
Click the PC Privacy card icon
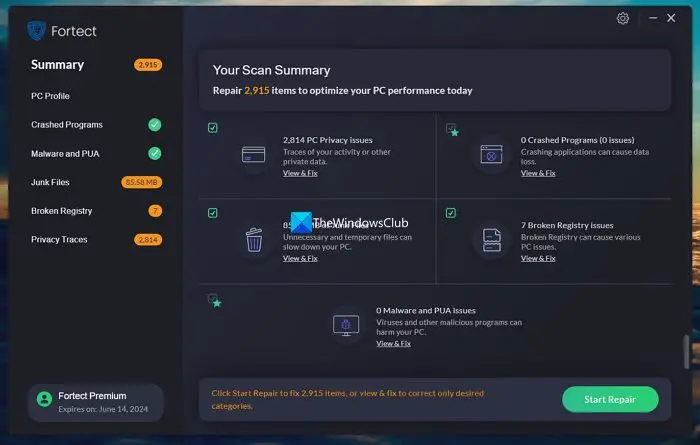253,155
